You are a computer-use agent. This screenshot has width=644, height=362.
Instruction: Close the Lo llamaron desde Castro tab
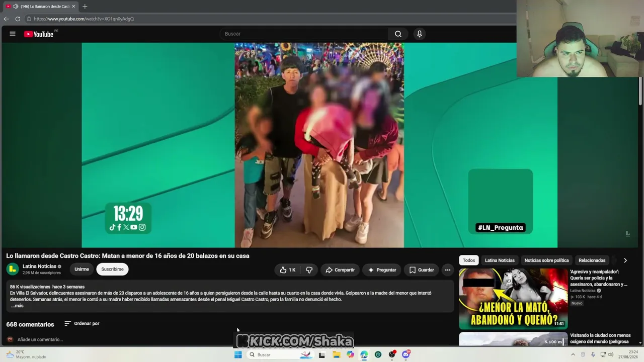73,6
